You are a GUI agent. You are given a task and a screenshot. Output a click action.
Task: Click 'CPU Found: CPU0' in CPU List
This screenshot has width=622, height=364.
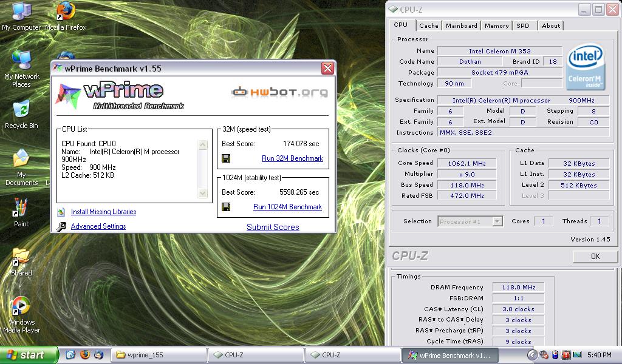click(x=89, y=144)
